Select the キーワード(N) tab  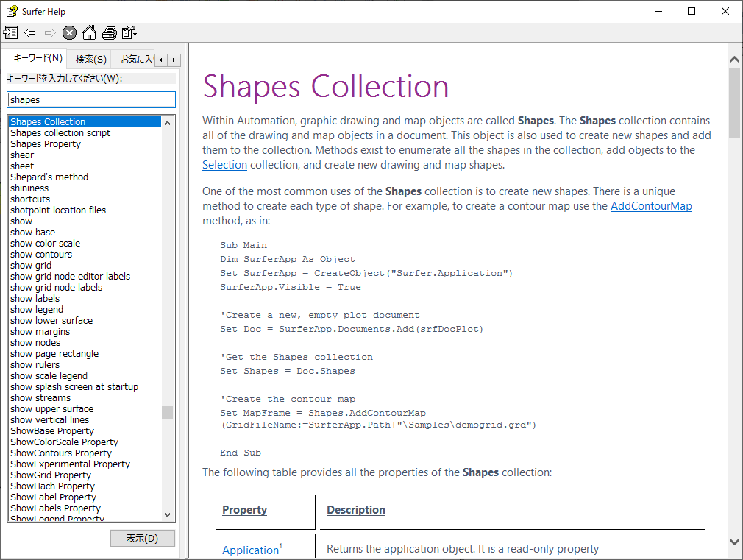pyautogui.click(x=36, y=59)
